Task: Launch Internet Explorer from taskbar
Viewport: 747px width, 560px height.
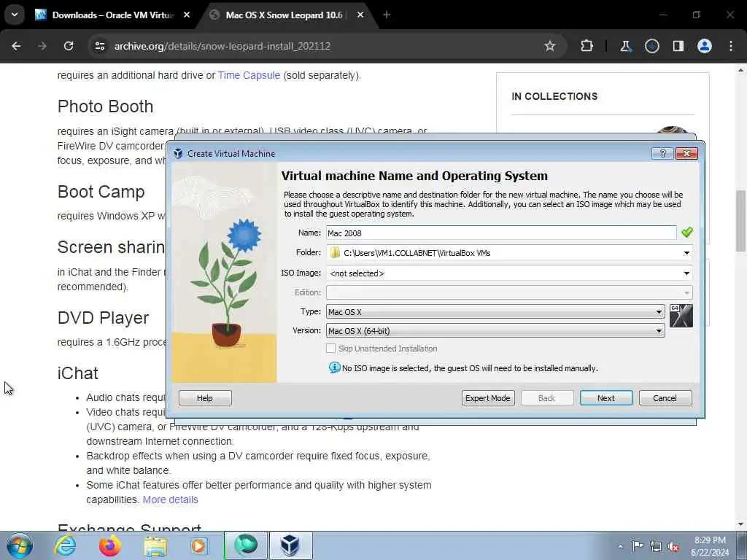Action: [x=65, y=545]
